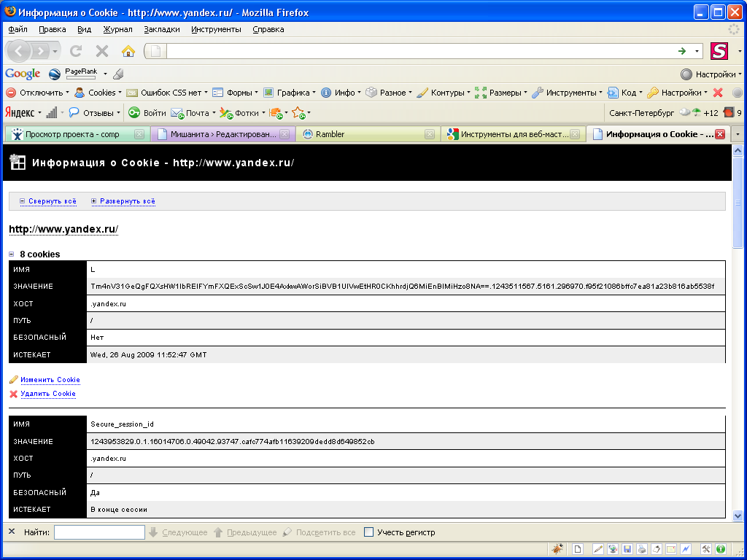Click the Back navigation arrow

point(18,50)
